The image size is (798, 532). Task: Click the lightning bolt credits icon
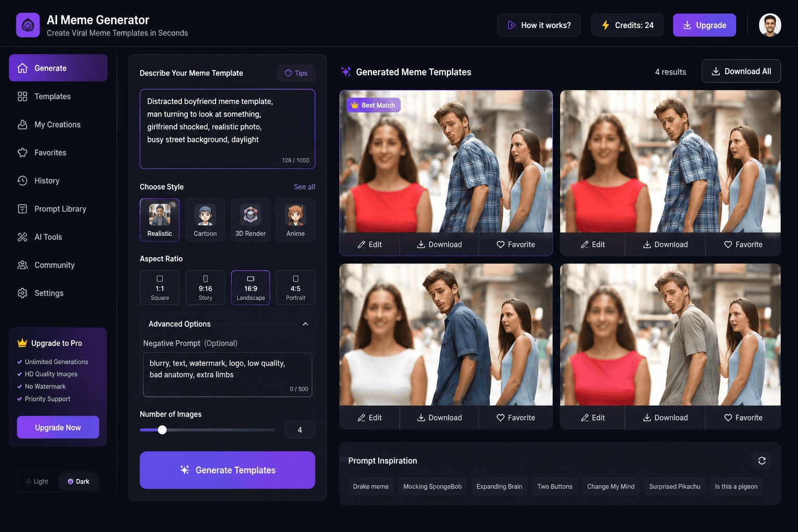(x=605, y=25)
